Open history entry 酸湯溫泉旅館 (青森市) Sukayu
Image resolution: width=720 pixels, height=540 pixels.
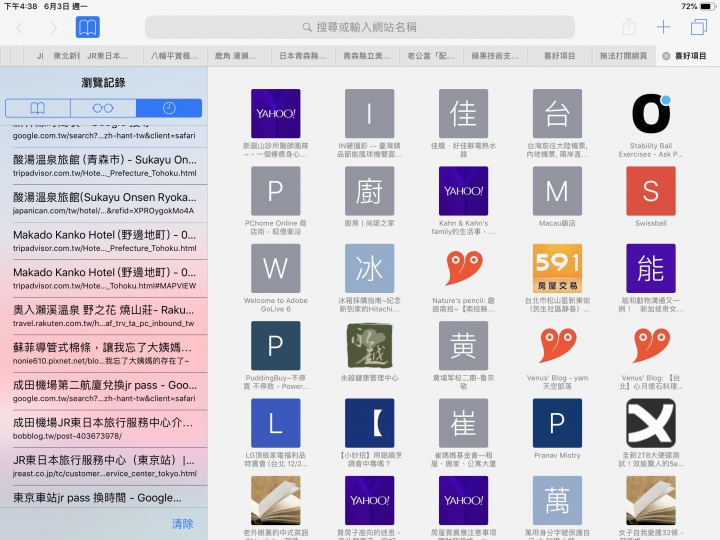(x=105, y=166)
